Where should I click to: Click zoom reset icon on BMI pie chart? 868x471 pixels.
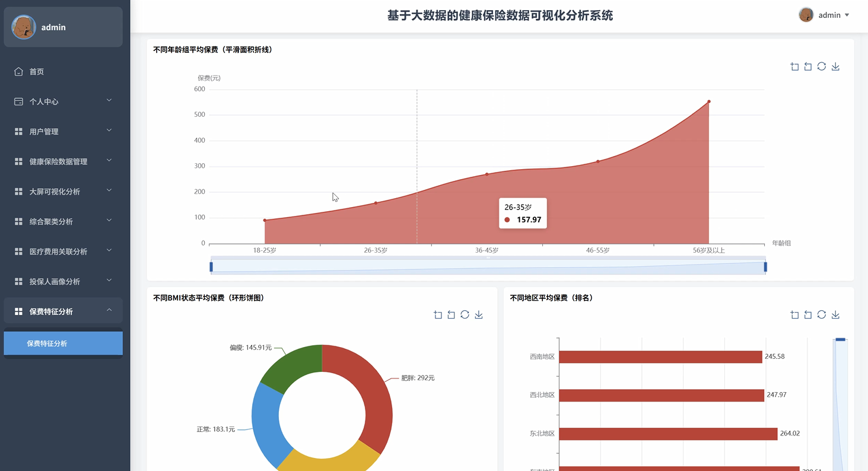(x=452, y=315)
